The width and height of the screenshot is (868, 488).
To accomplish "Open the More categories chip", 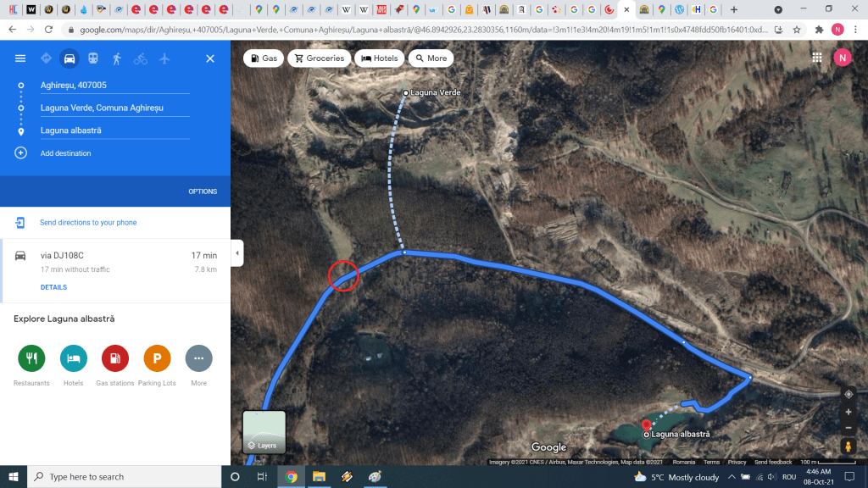I will click(431, 58).
